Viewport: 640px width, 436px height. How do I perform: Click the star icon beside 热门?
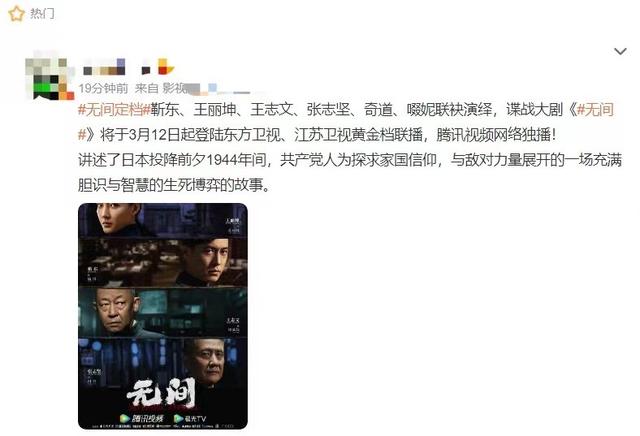pyautogui.click(x=16, y=14)
